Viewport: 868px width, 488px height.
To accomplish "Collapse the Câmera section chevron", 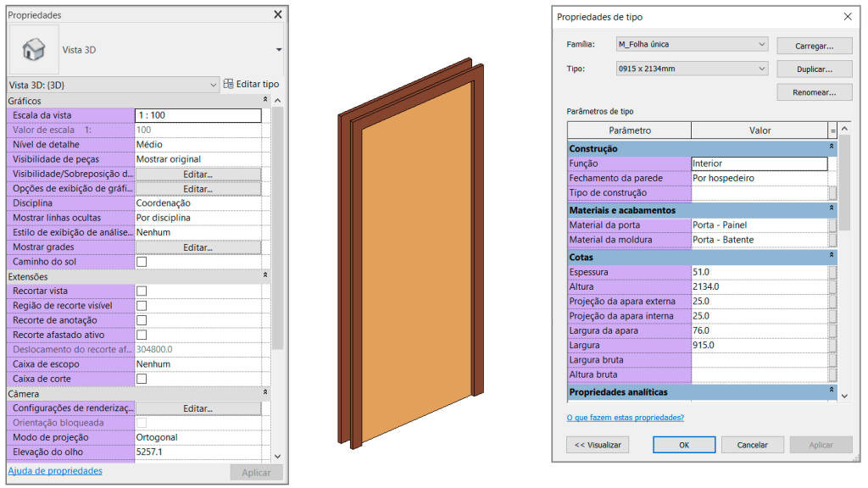I will [x=265, y=392].
